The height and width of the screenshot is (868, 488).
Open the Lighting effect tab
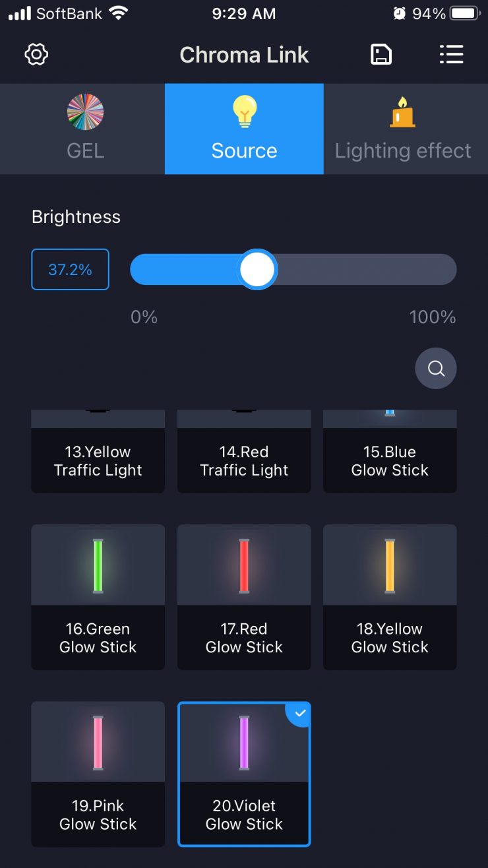(x=403, y=129)
